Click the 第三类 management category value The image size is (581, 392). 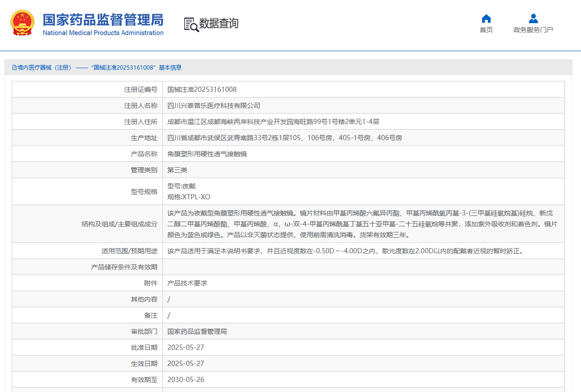pos(177,170)
